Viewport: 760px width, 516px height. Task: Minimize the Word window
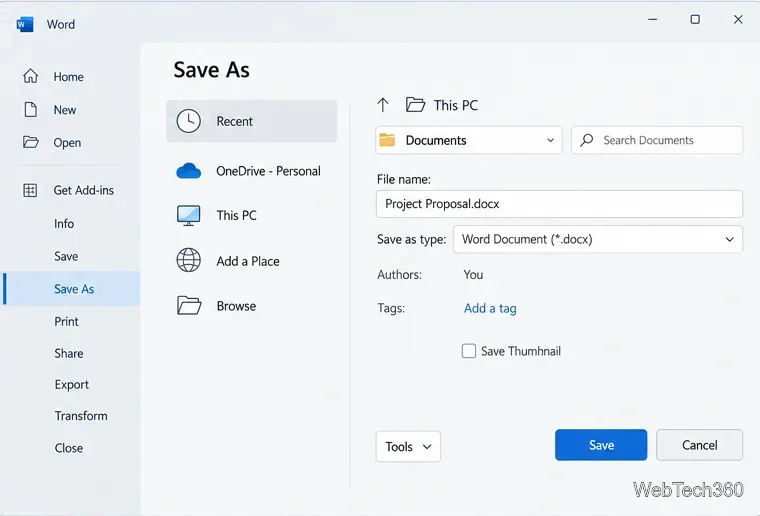(x=653, y=19)
